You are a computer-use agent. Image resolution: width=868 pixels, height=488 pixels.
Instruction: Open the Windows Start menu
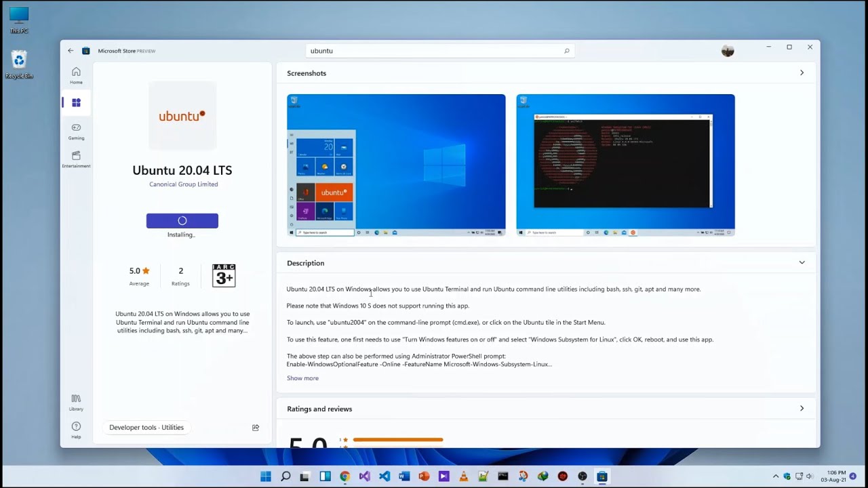pyautogui.click(x=266, y=476)
